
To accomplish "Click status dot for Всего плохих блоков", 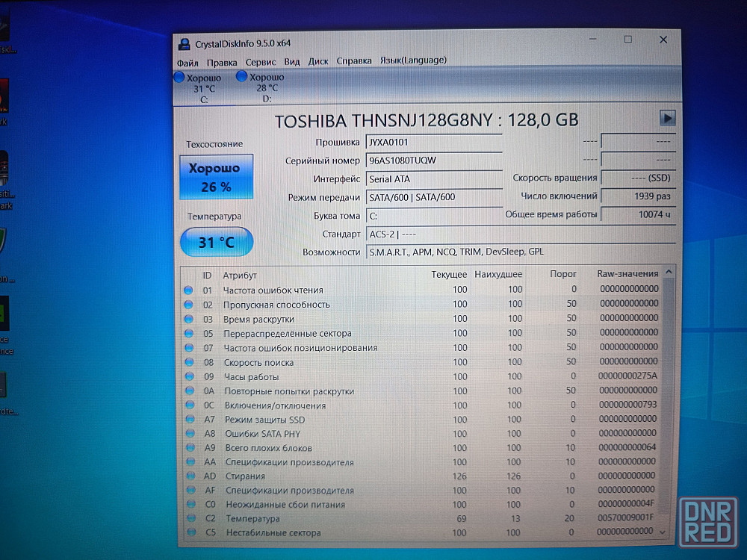I will [x=190, y=447].
